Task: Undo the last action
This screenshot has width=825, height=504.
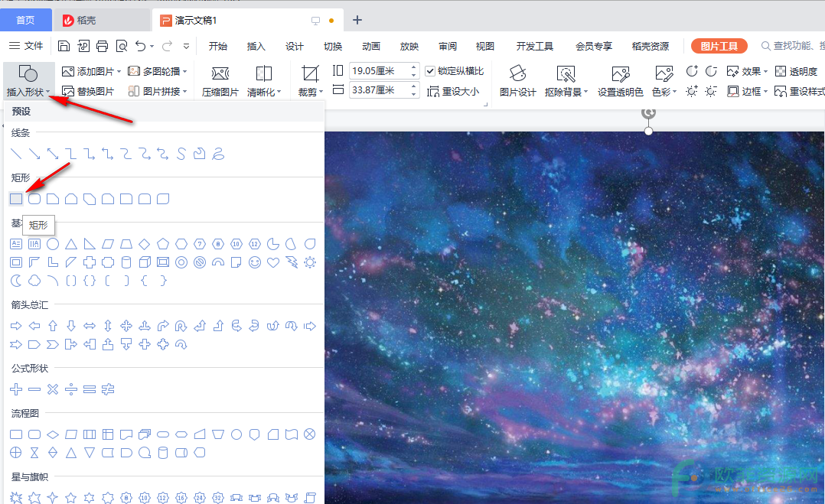Action: point(141,46)
